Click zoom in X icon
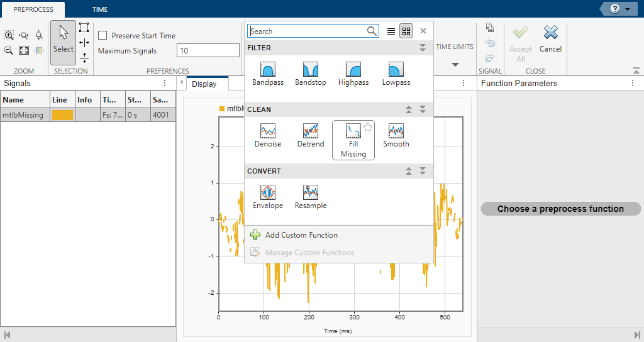 [x=24, y=35]
